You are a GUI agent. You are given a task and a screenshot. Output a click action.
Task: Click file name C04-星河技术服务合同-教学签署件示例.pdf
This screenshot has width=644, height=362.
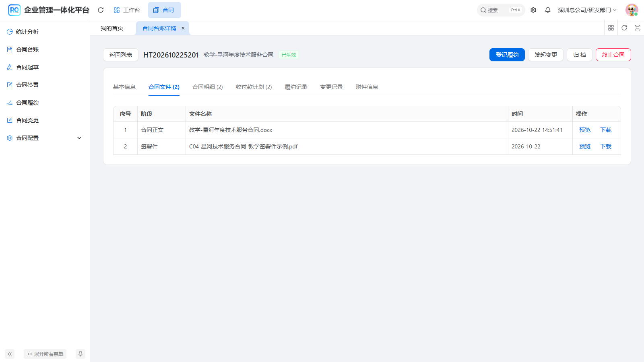pos(244,146)
